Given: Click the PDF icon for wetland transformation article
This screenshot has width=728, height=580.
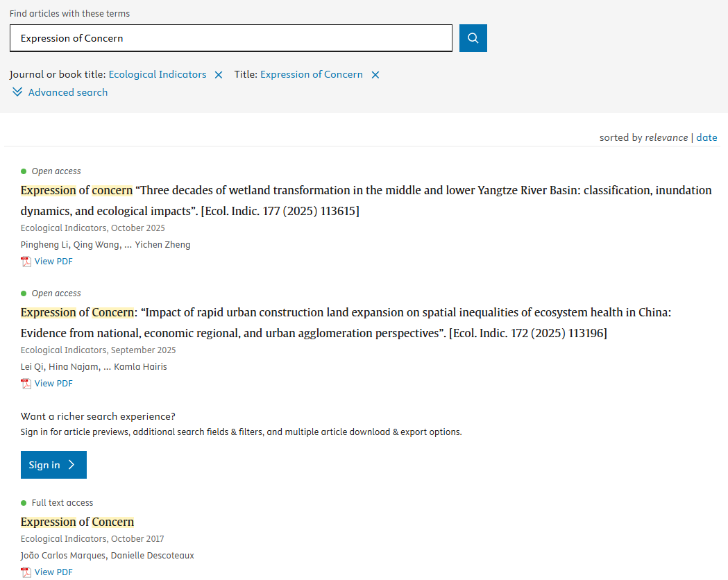Looking at the screenshot, I should pyautogui.click(x=26, y=262).
